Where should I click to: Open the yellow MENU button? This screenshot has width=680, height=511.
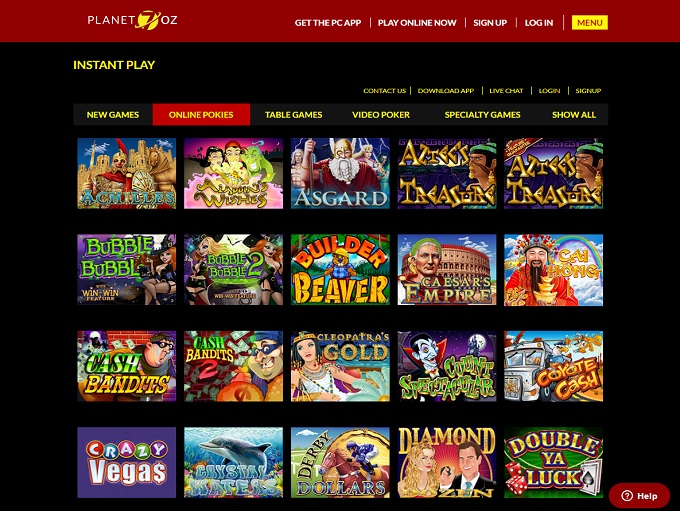point(589,23)
